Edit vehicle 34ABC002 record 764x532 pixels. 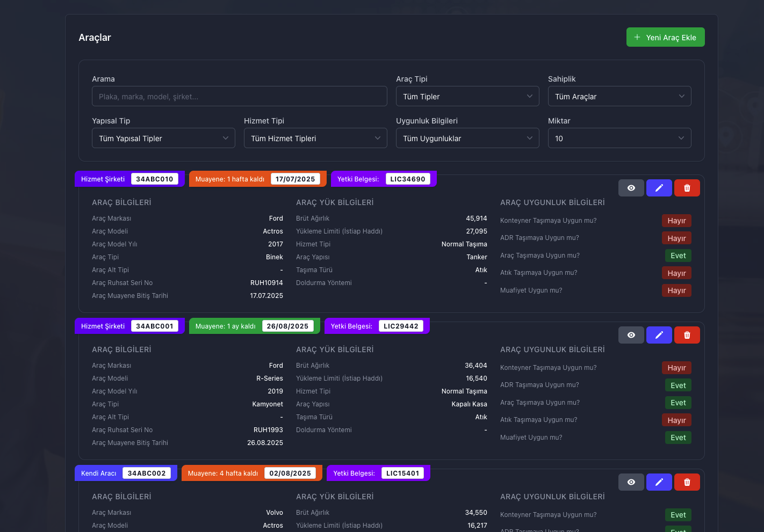659,482
